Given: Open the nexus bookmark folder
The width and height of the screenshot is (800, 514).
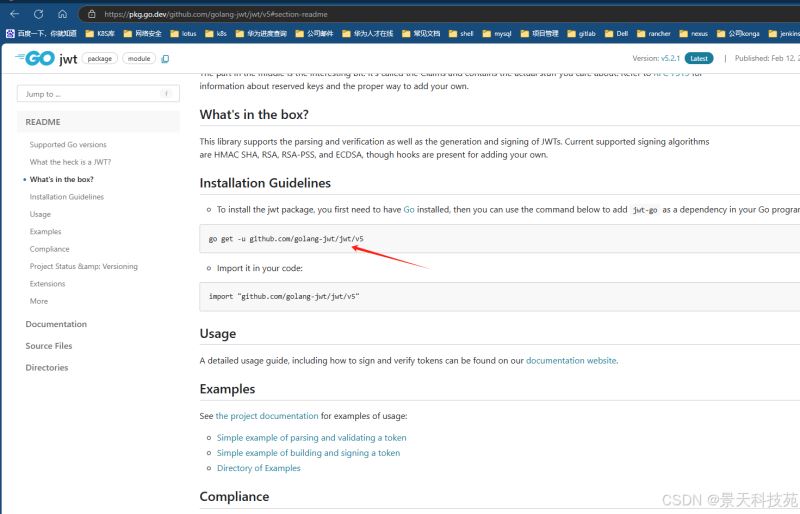Looking at the screenshot, I should [x=694, y=34].
